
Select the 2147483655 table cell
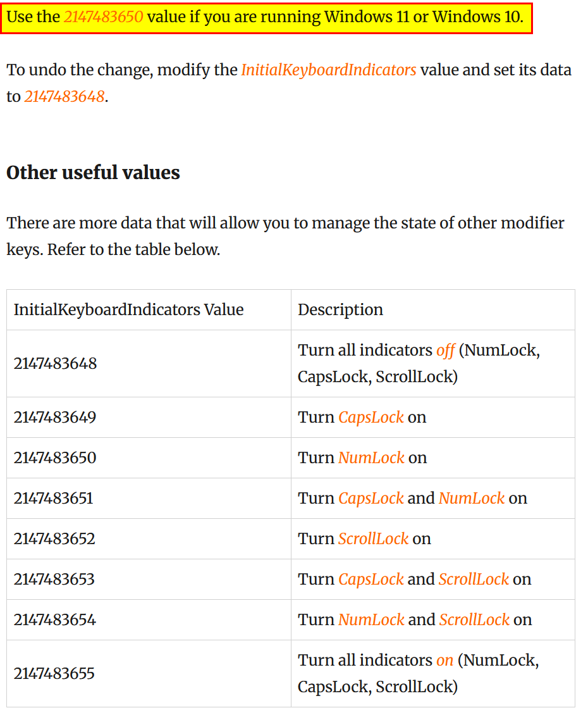point(149,673)
